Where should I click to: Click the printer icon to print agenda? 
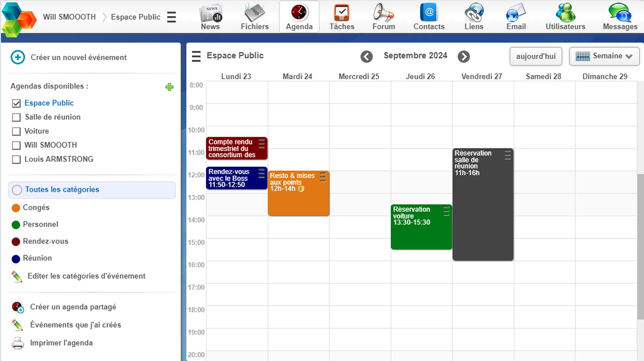[x=18, y=343]
